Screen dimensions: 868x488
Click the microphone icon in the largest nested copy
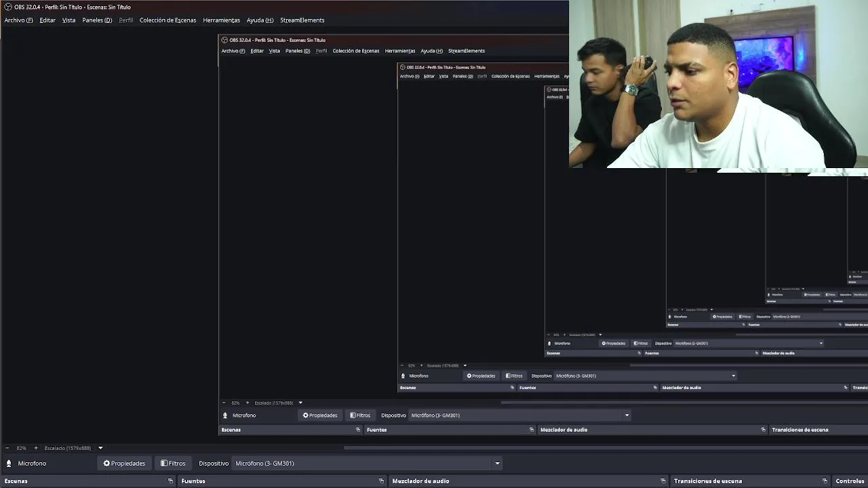pyautogui.click(x=225, y=415)
